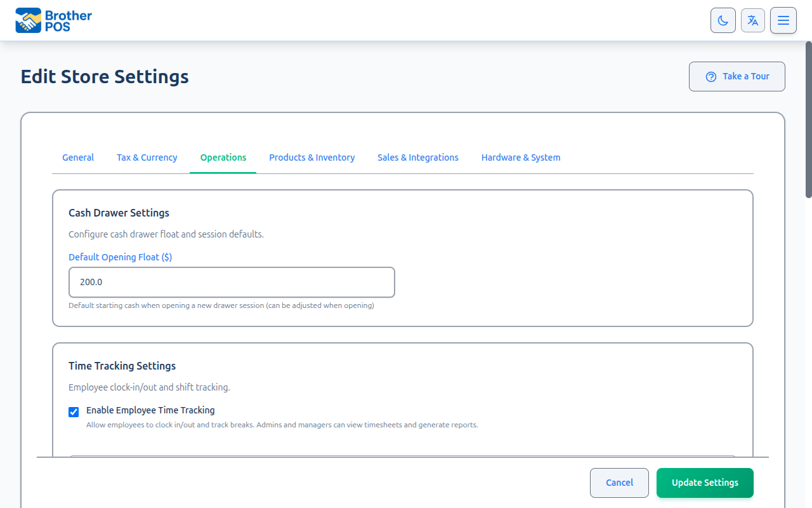Open the Tax & Currency tab
The width and height of the screenshot is (812, 508).
pos(147,157)
